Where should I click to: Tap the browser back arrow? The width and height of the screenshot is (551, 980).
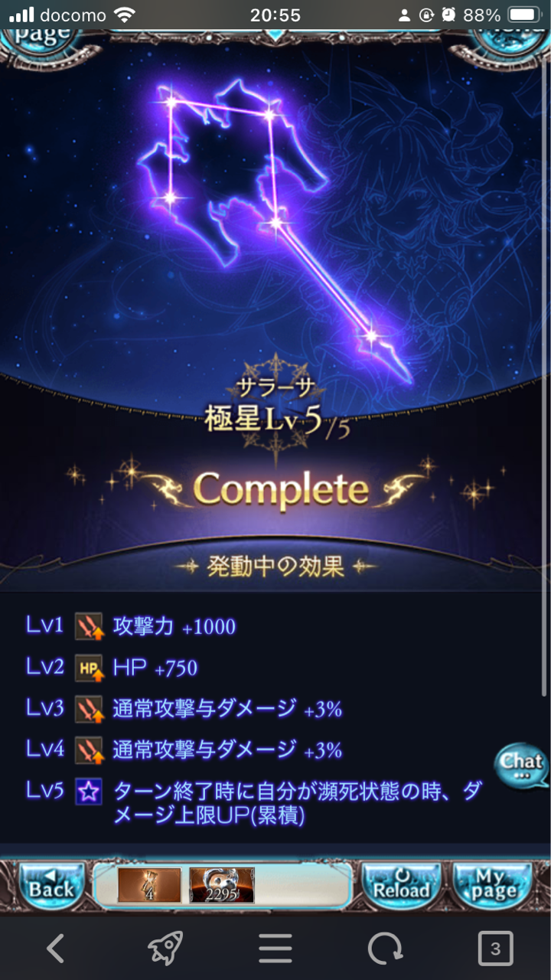pyautogui.click(x=55, y=949)
